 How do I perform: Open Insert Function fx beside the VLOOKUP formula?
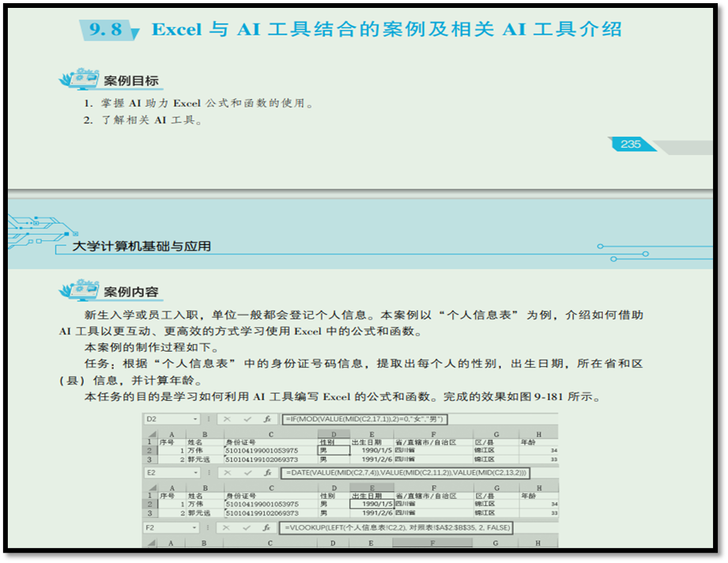tap(266, 527)
